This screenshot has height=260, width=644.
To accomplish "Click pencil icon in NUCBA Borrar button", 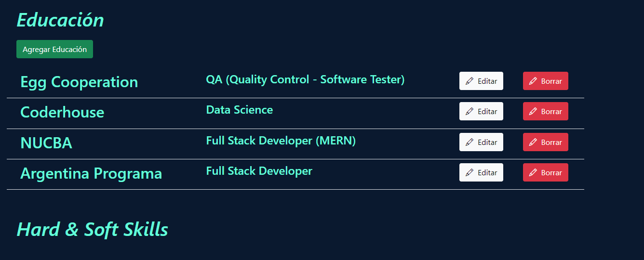I will pos(533,142).
